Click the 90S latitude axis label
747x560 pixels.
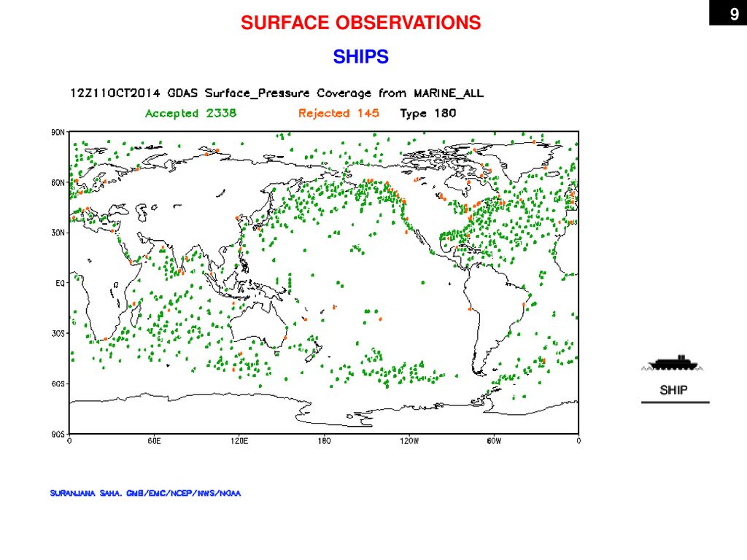pos(58,435)
